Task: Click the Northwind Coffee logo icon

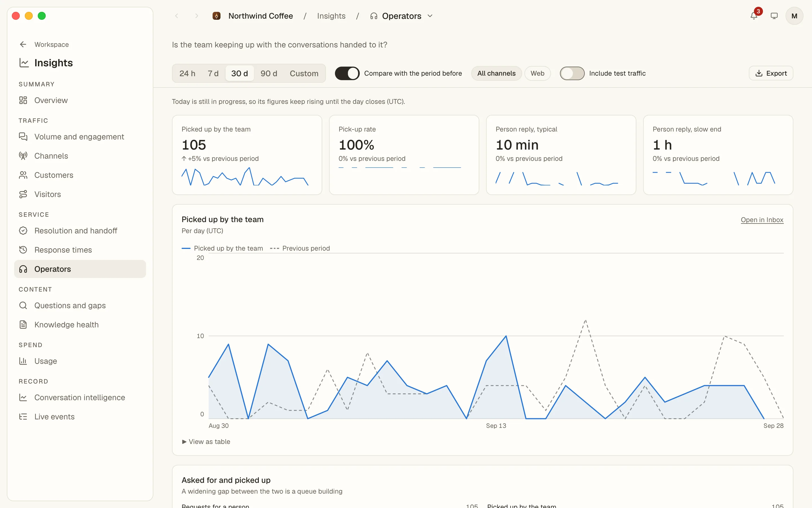Action: pos(217,16)
